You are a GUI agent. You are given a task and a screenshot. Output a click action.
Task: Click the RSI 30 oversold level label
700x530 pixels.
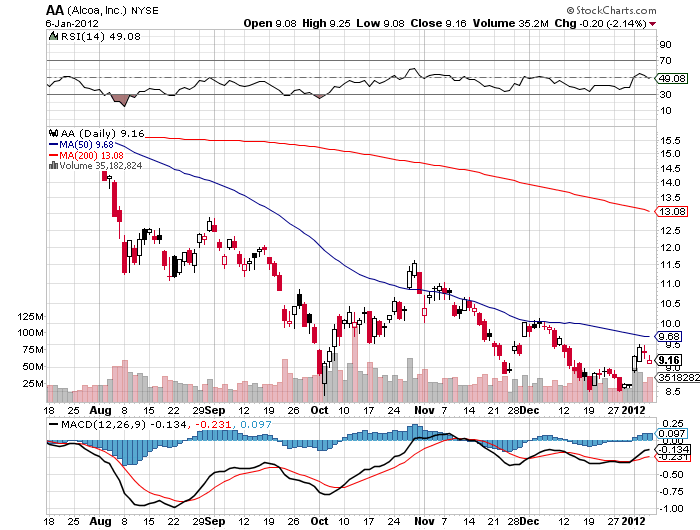pos(666,95)
